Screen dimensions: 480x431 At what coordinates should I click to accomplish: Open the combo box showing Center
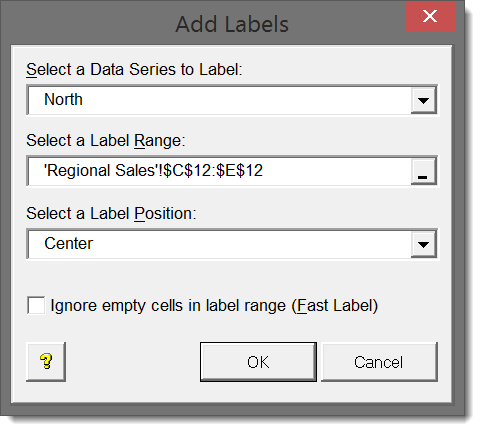pos(232,244)
